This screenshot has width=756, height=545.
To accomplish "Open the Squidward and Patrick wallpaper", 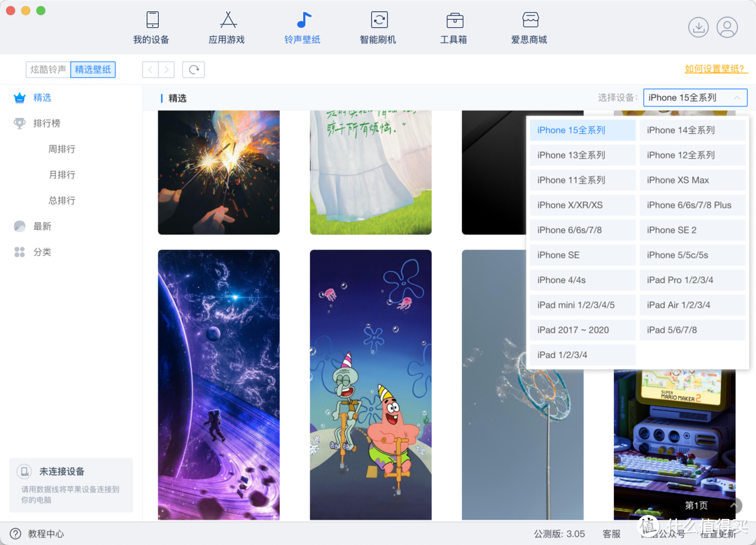I will tap(371, 385).
